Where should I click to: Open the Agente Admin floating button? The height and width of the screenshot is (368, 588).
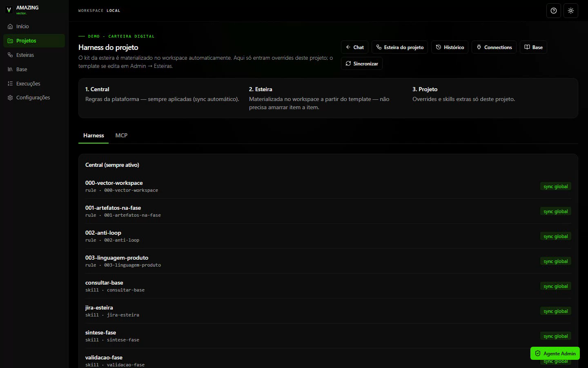(x=555, y=353)
